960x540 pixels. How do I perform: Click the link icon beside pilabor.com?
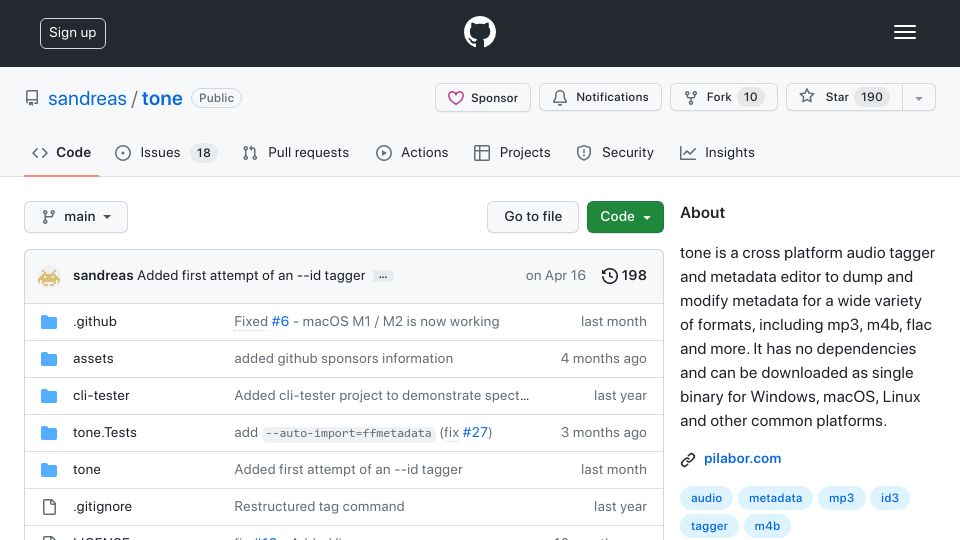[x=688, y=459]
